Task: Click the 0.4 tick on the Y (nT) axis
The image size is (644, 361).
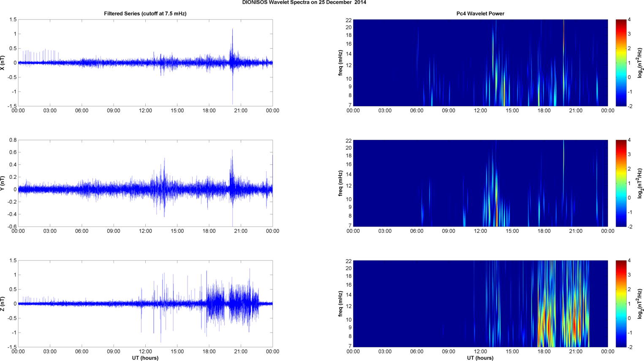Action: point(13,165)
